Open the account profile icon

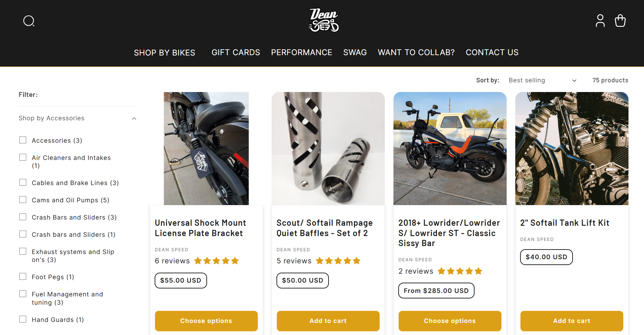pos(600,21)
